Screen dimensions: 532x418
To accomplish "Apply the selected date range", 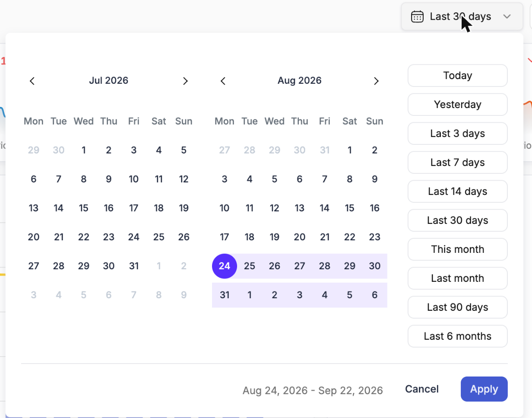I will click(484, 389).
